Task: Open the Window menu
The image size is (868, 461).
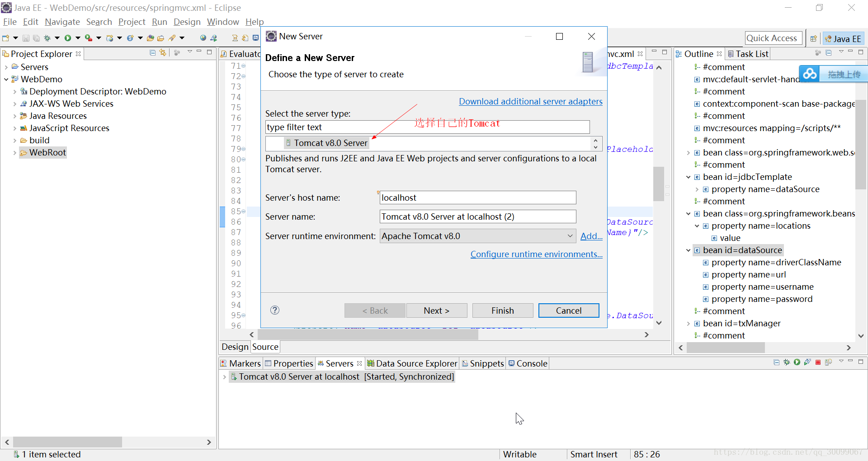Action: pos(223,22)
